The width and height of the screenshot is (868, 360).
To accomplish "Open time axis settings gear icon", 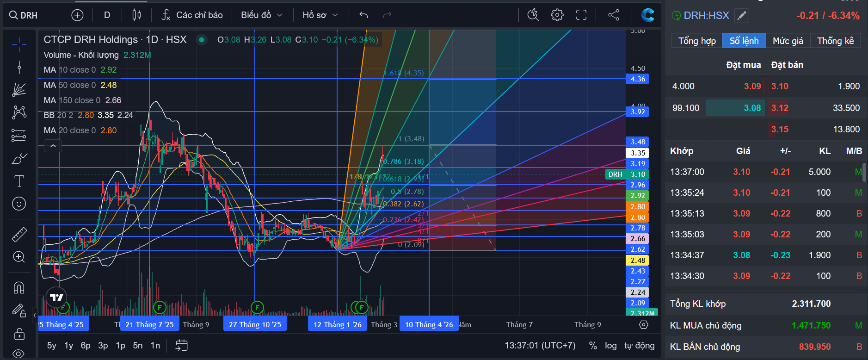I will (643, 325).
